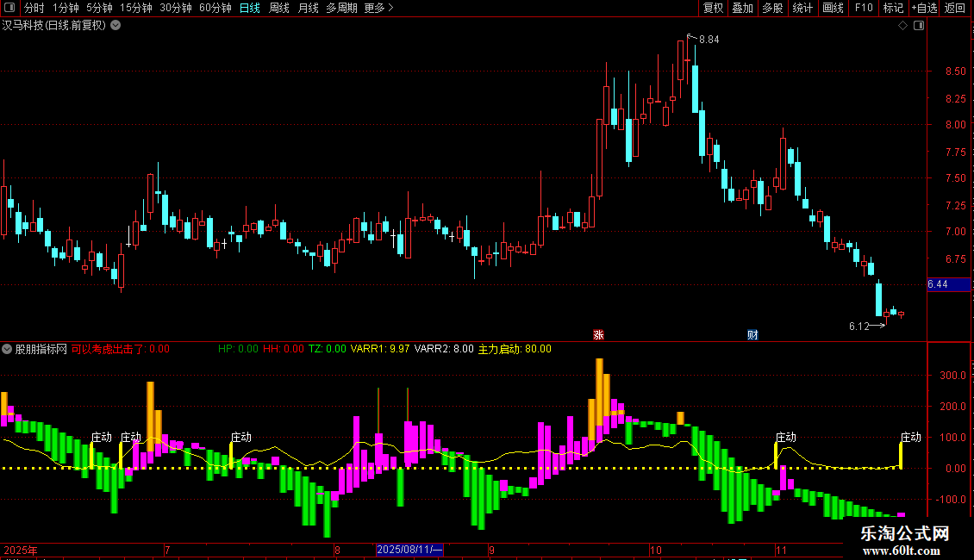Click the 主力启动: 80.00 value
This screenshot has height=560, width=974.
point(515,349)
